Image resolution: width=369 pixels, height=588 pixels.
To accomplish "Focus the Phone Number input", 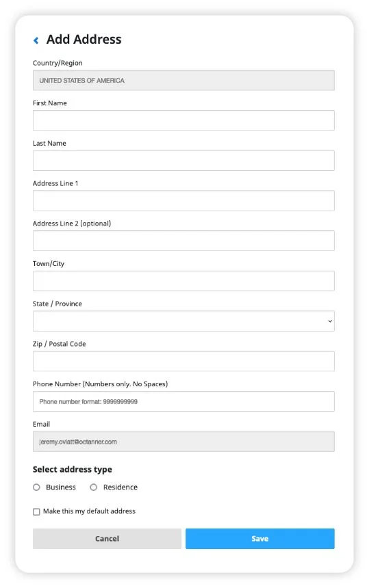I will click(183, 401).
